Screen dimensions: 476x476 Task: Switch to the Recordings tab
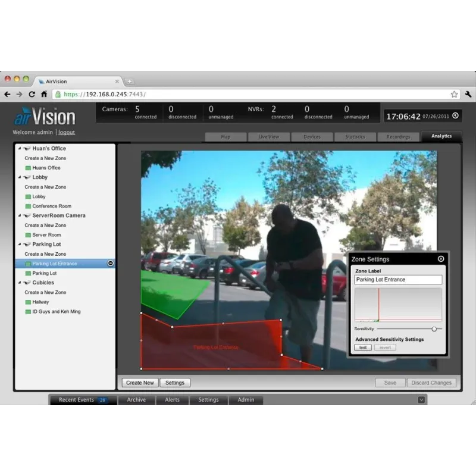[398, 137]
